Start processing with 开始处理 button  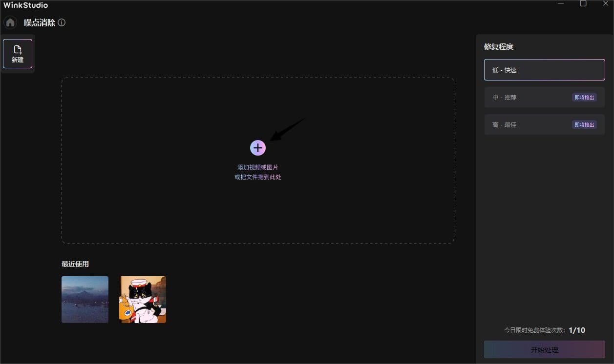(x=544, y=350)
